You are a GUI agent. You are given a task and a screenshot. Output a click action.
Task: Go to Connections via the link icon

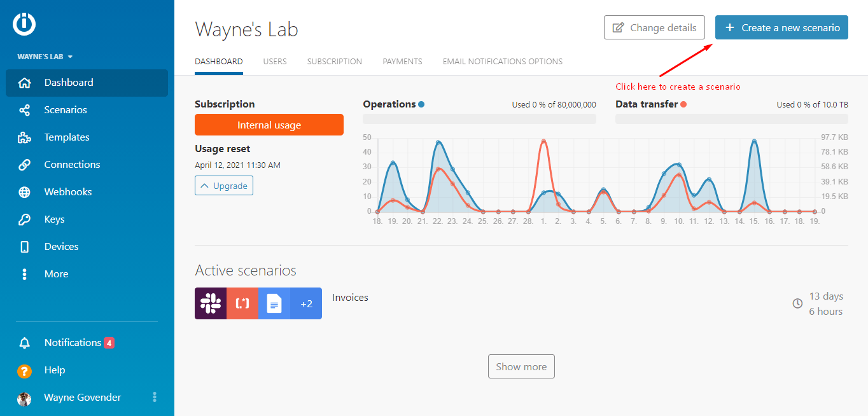point(25,165)
